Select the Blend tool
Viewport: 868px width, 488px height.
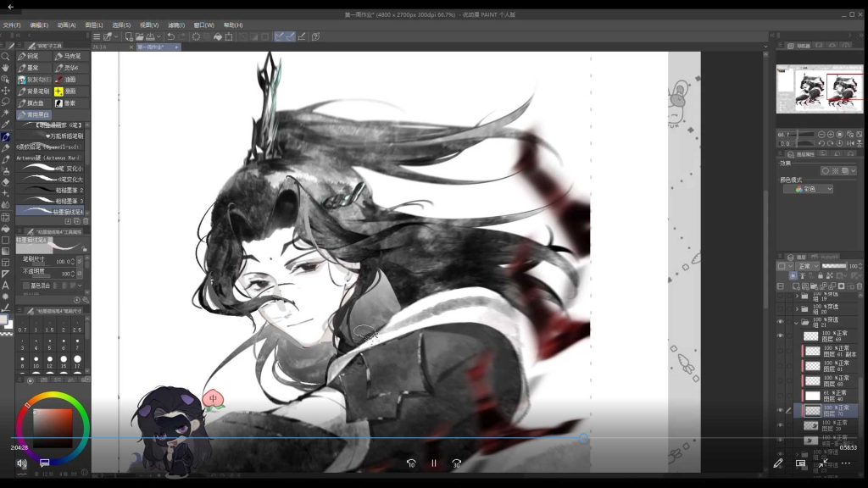tap(6, 205)
